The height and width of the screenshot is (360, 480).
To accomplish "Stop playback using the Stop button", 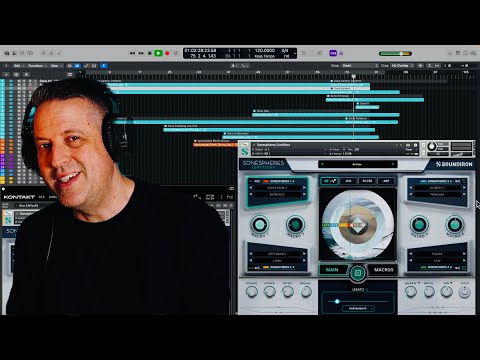I will click(x=150, y=53).
